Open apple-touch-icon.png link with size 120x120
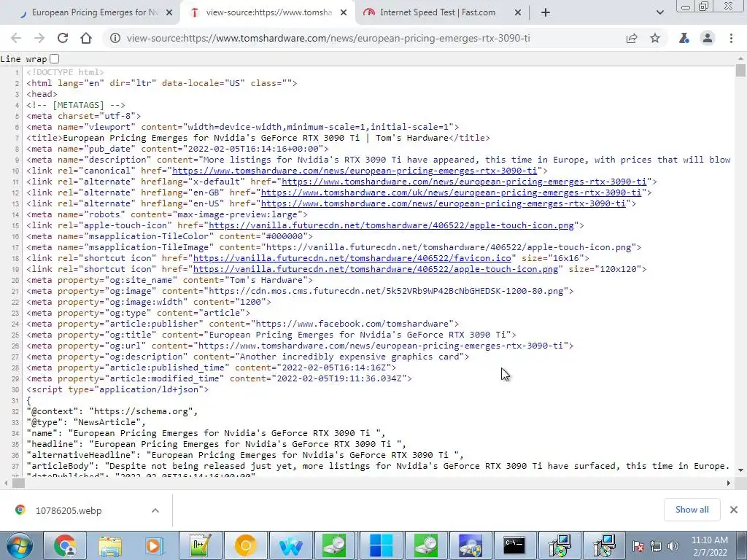747x560 pixels. coord(376,269)
